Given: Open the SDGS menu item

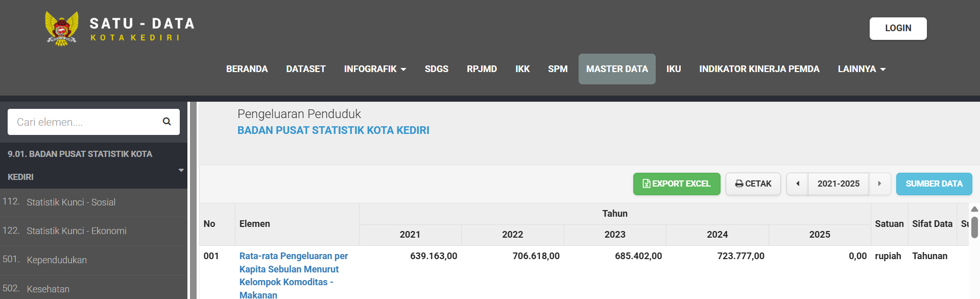Looking at the screenshot, I should coord(436,69).
